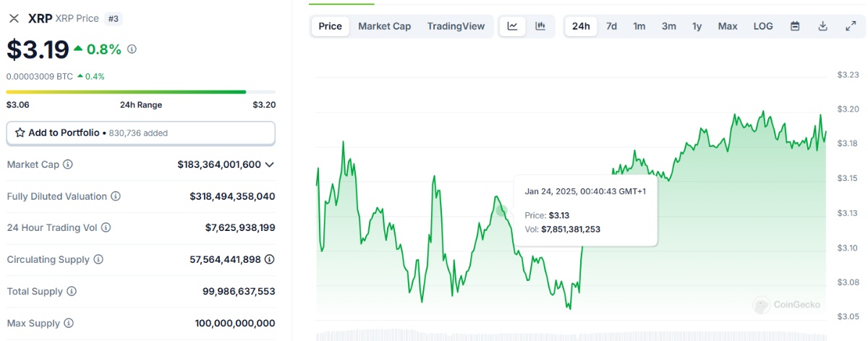Show Total Supply info icon
Viewport: 868px width, 341px height.
click(x=71, y=291)
